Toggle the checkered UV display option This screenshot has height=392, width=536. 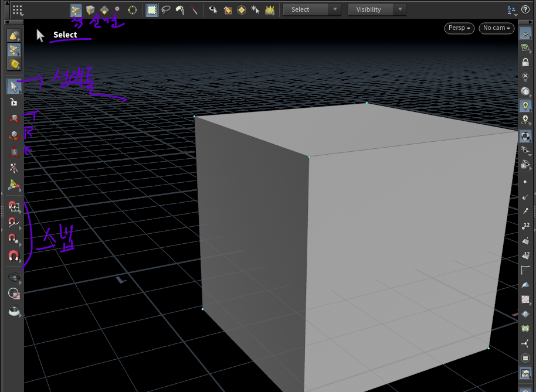click(x=525, y=299)
